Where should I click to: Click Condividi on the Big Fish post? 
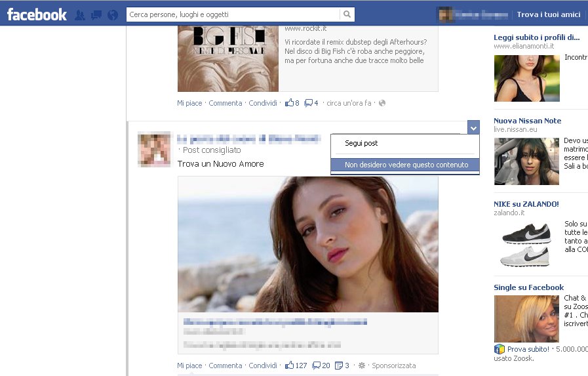[x=263, y=103]
